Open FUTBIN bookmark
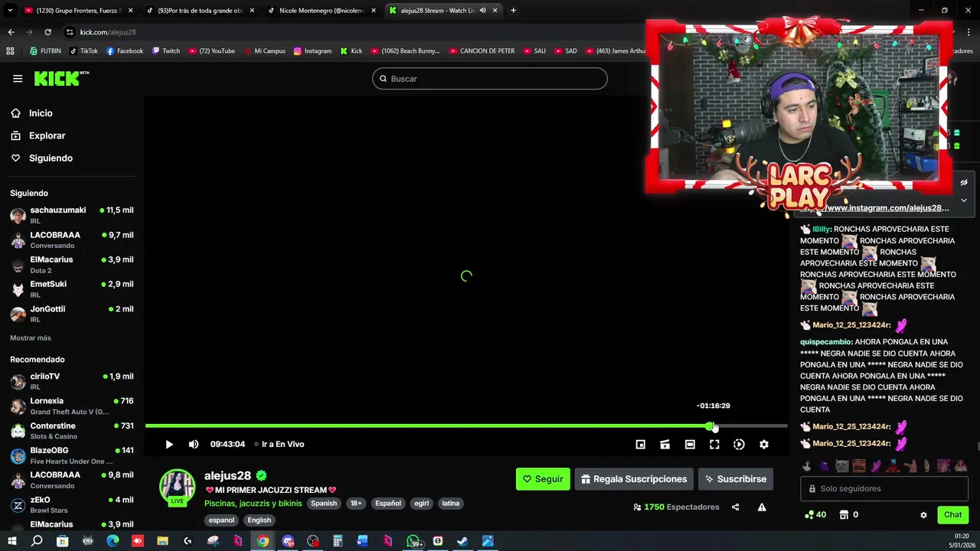980x551 pixels. 45,51
